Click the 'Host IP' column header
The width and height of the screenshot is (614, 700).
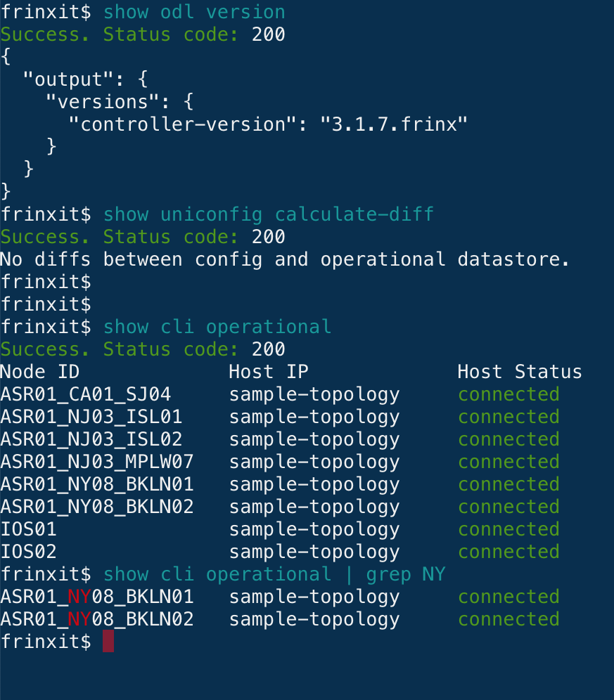pos(269,372)
